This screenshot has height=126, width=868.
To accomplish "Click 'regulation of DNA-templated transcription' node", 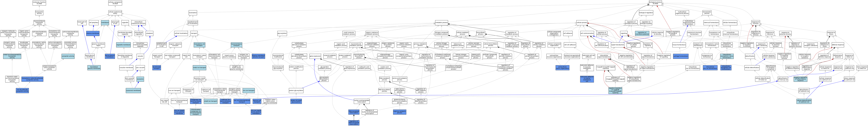I will tap(354, 123).
